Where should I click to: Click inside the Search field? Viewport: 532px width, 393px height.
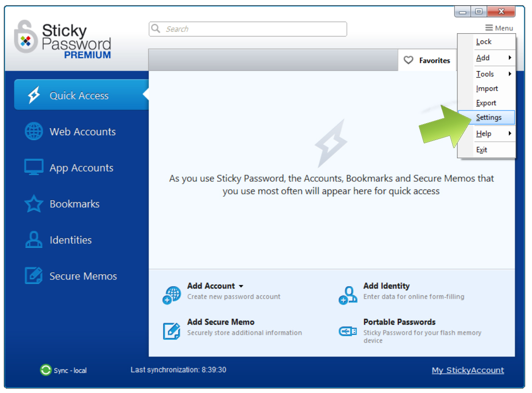[248, 29]
